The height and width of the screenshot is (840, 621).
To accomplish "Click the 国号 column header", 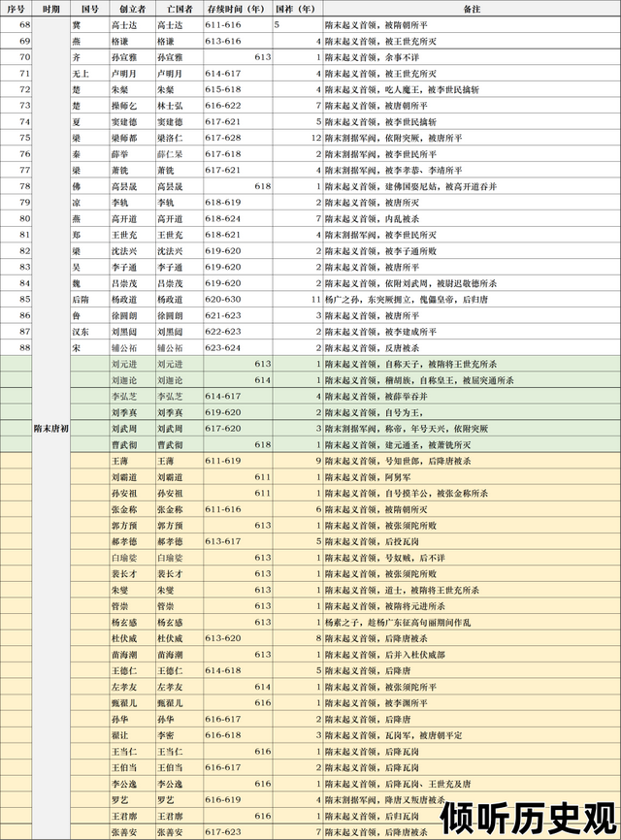I will coord(90,9).
